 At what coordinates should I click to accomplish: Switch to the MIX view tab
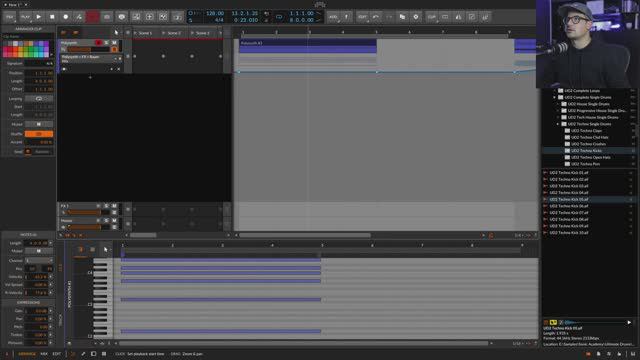(x=44, y=354)
